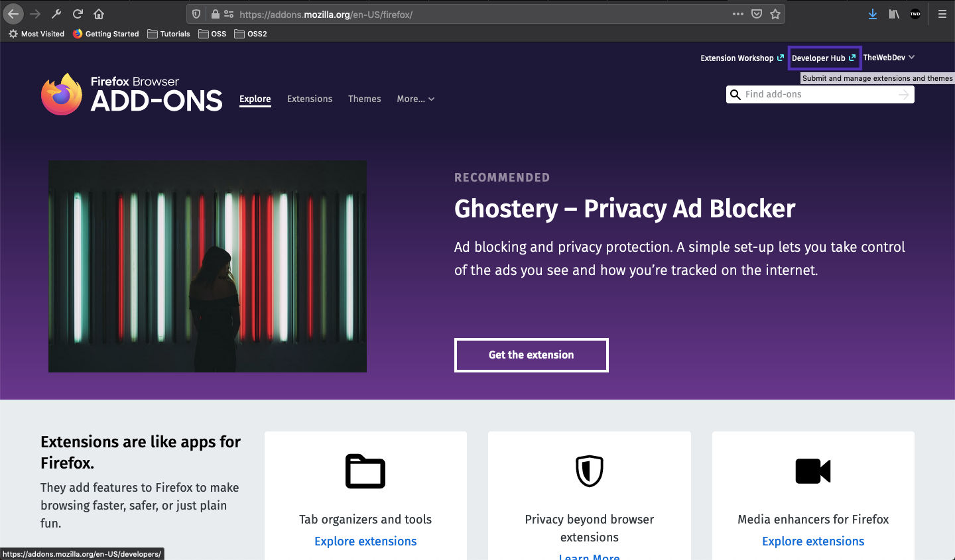Image resolution: width=955 pixels, height=560 pixels.
Task: Reload the page with the refresh icon
Action: coord(78,14)
